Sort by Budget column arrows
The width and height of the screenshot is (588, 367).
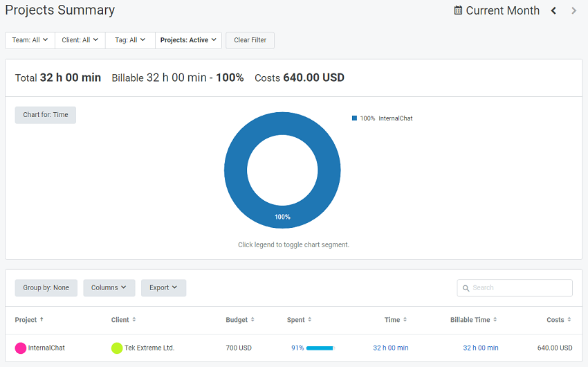(252, 320)
